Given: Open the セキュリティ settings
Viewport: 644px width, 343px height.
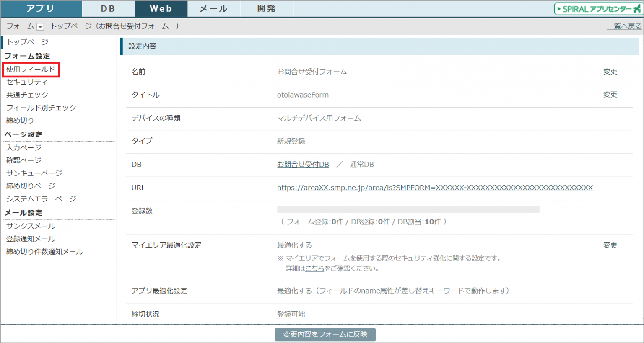Looking at the screenshot, I should [27, 82].
